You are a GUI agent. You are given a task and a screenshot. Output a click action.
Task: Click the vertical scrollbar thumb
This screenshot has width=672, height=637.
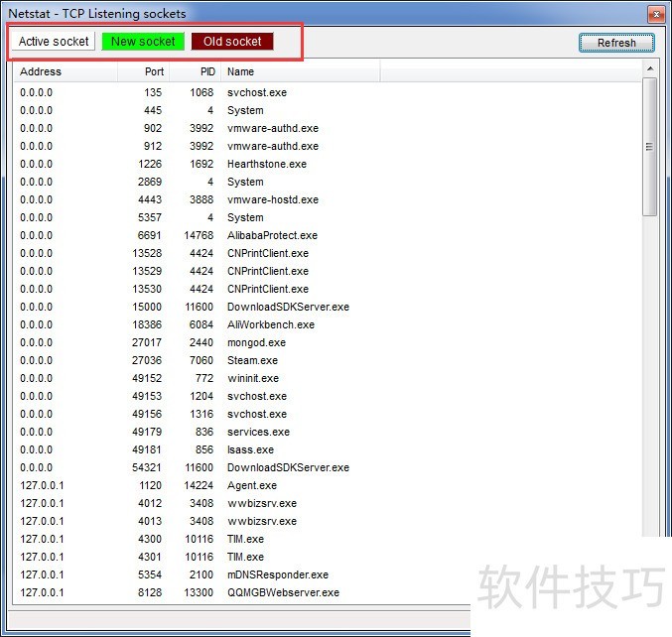[x=650, y=147]
